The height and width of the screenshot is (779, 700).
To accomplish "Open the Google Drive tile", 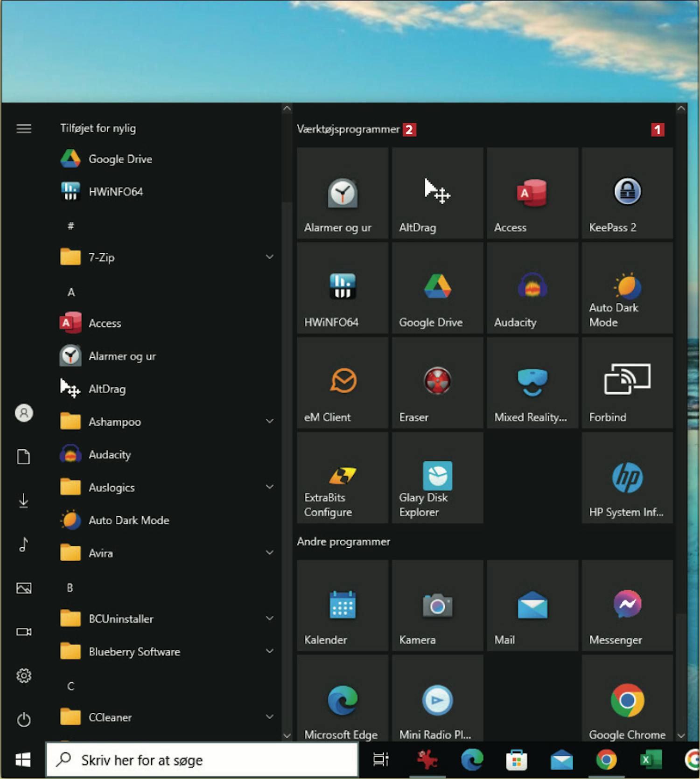I will (x=437, y=288).
